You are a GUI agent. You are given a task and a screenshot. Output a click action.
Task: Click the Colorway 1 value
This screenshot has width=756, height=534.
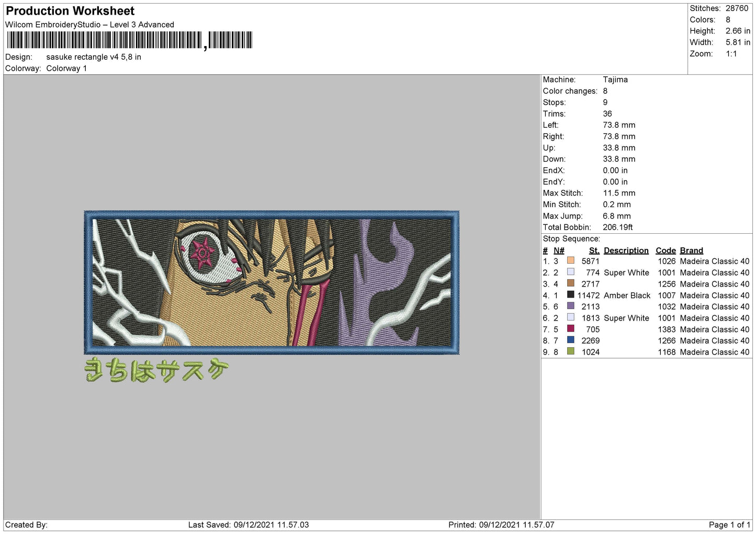point(66,69)
